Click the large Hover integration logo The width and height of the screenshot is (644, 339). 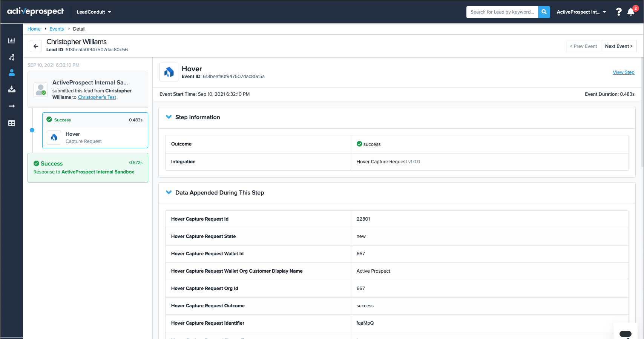169,72
